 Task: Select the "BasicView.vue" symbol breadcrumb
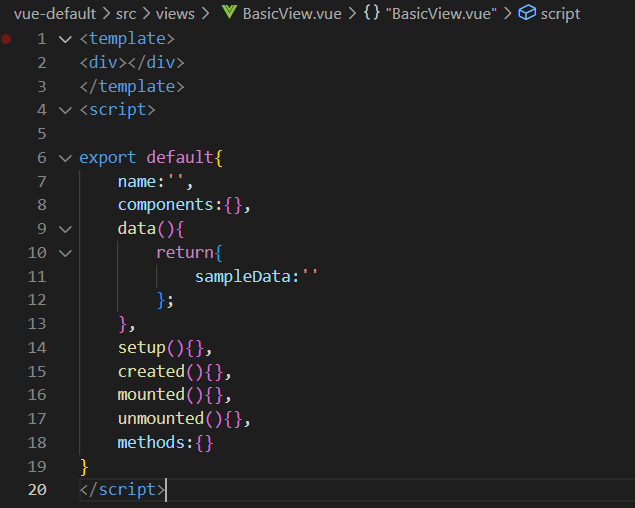point(441,14)
